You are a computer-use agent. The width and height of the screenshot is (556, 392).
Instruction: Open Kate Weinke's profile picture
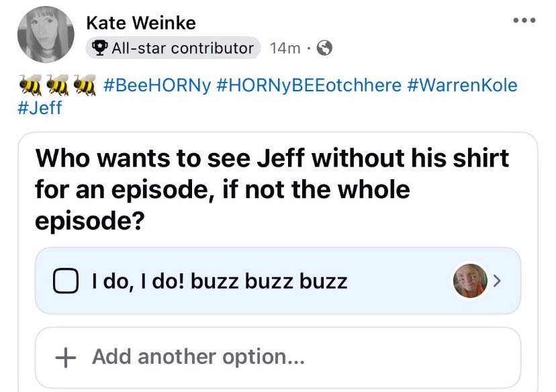46,34
